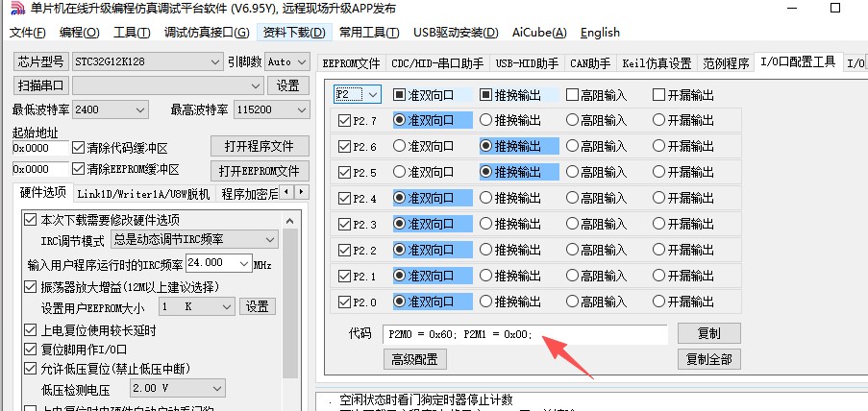Open the 文件(F) menu

[28, 33]
